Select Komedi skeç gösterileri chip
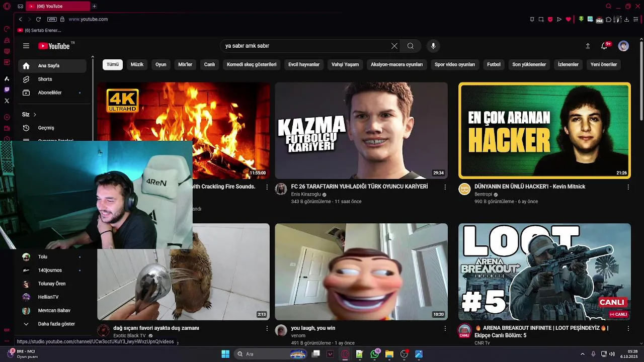644x362 pixels. point(252,64)
